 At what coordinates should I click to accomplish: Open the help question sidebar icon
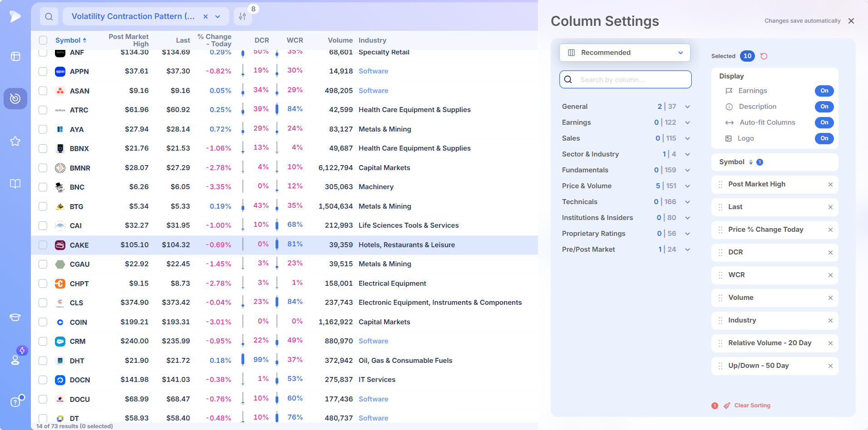pyautogui.click(x=15, y=402)
